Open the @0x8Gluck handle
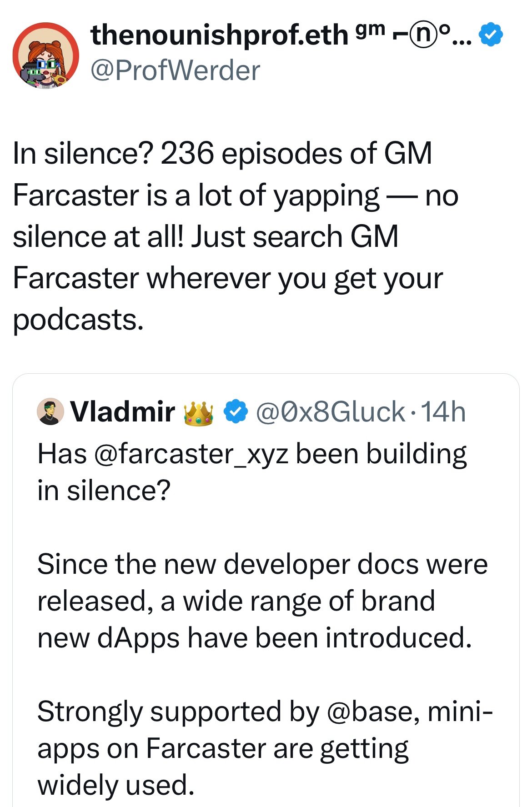The image size is (532, 807). coord(331,412)
